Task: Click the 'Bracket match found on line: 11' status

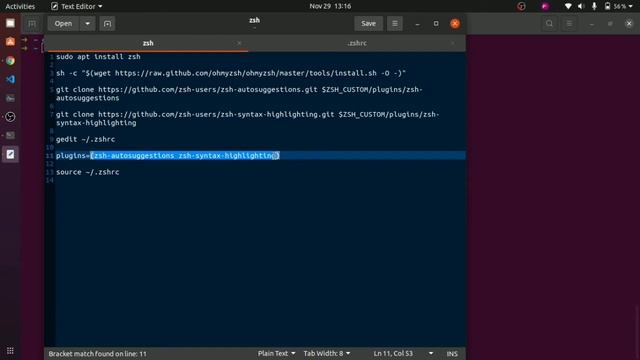Action: (97, 353)
